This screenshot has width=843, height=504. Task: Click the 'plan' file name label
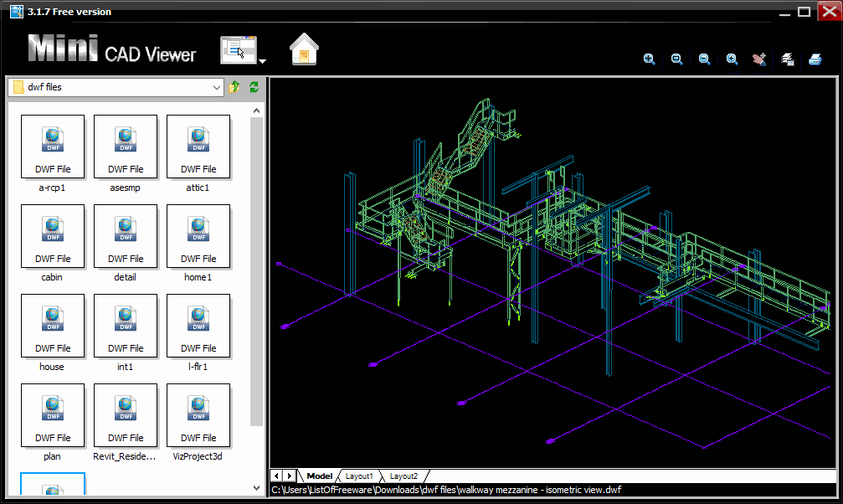52,456
